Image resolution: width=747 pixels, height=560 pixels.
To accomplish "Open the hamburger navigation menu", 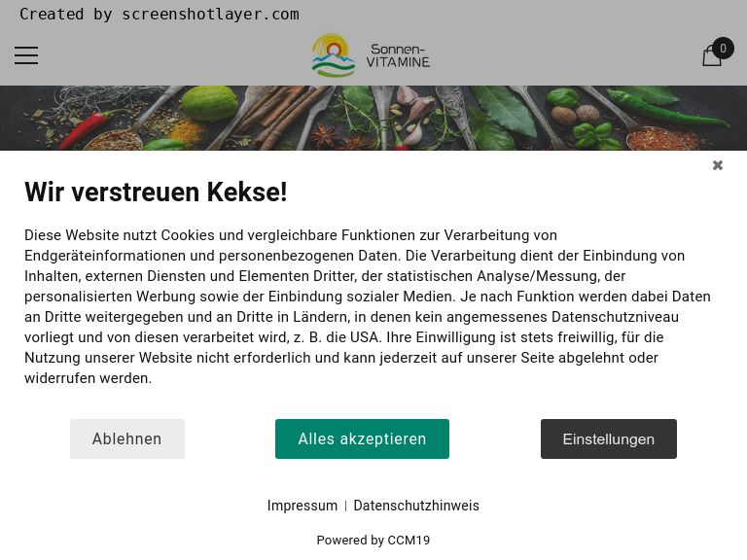I will click(26, 55).
